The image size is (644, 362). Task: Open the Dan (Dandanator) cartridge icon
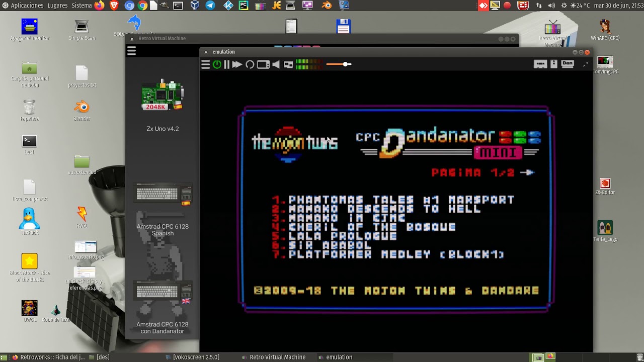(x=568, y=64)
